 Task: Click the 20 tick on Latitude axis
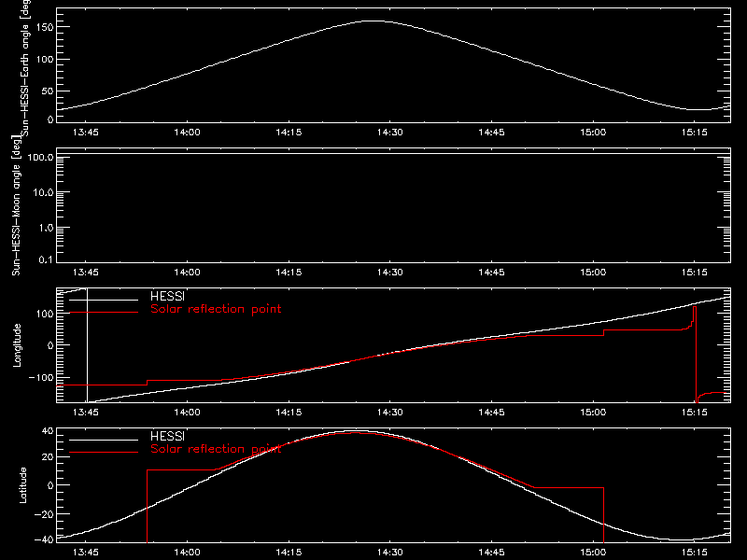[48, 457]
